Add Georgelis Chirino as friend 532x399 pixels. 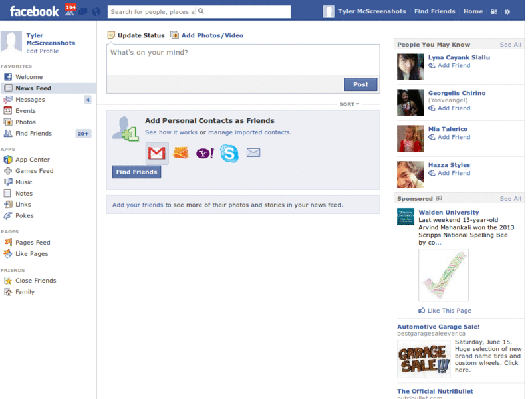pos(450,108)
